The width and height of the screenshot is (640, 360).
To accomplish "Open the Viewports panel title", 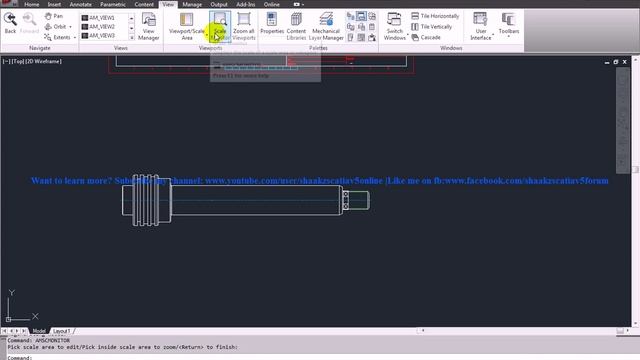I will [x=211, y=48].
